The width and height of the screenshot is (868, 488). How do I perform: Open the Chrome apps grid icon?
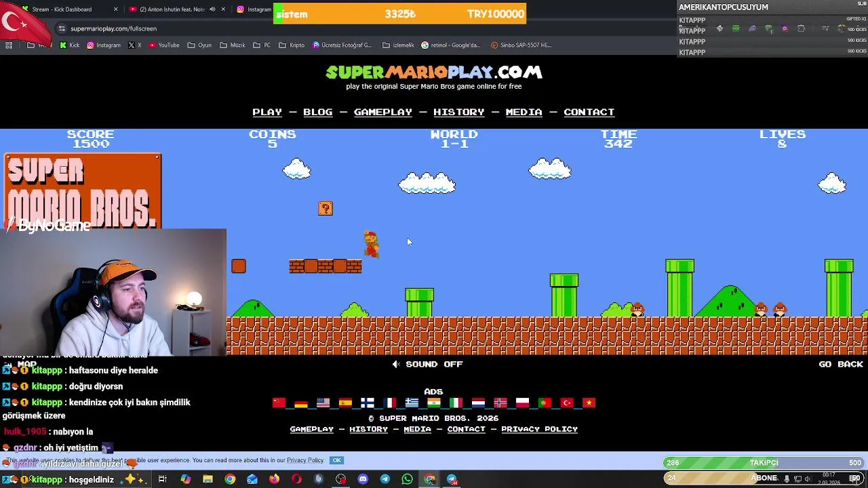pyautogui.click(x=9, y=45)
